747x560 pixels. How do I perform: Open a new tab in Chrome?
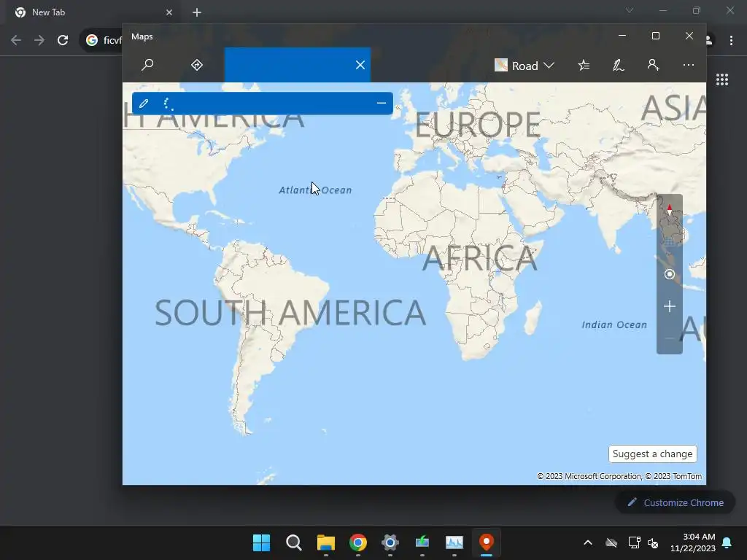[x=197, y=12]
